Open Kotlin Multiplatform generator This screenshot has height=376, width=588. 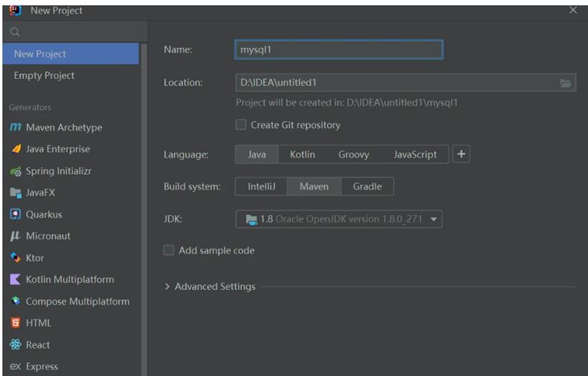coord(71,279)
